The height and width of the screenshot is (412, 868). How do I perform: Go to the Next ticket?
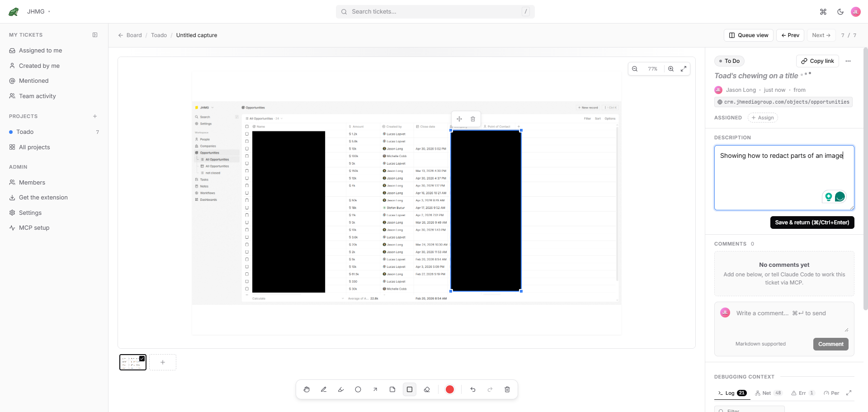tap(821, 35)
